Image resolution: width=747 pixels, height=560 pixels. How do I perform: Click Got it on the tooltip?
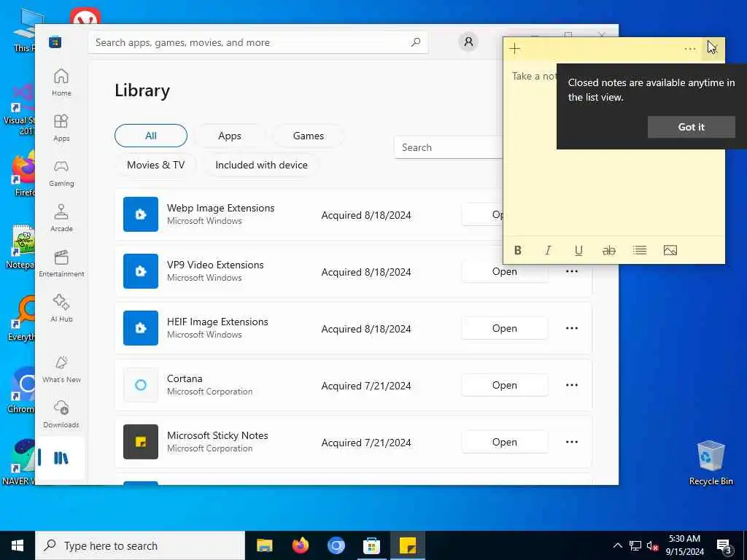[691, 127]
